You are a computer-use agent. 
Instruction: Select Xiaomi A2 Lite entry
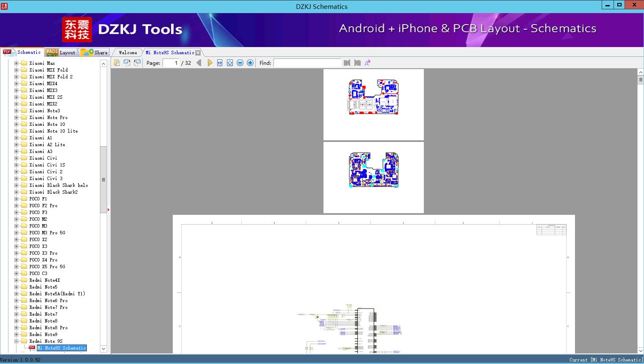pos(47,144)
